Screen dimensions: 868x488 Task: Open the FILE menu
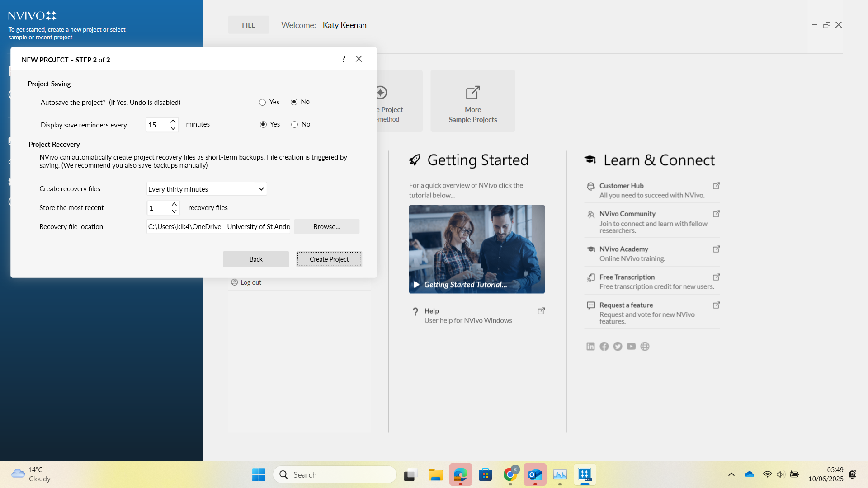[248, 25]
